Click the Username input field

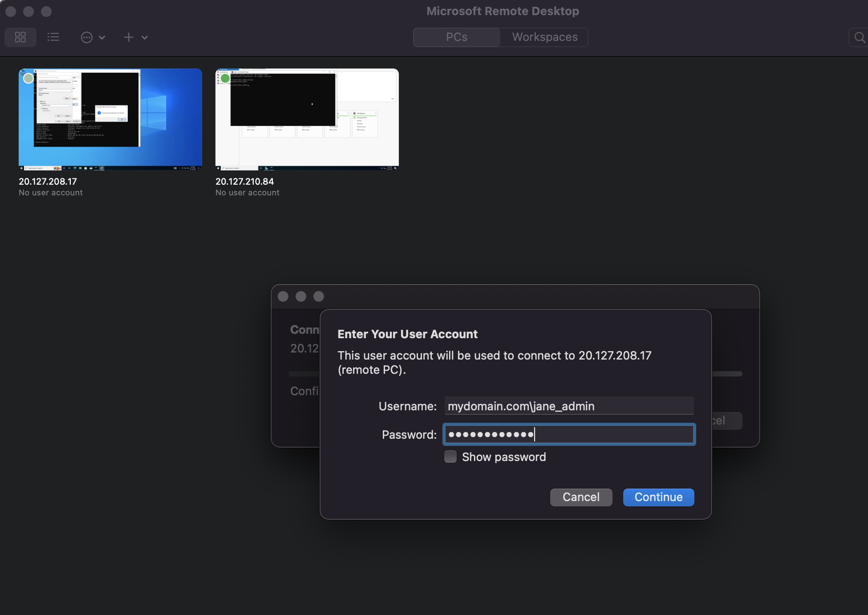click(569, 406)
